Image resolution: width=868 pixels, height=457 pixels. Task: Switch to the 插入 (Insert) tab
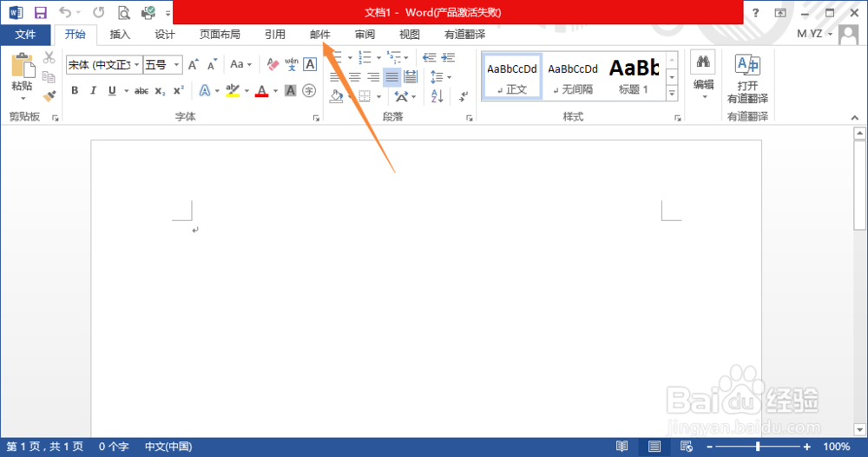(120, 35)
